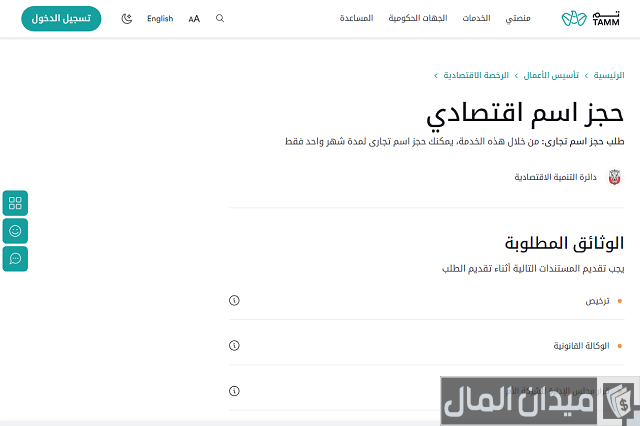The height and width of the screenshot is (426, 640).
Task: Click يجب تقديم المستندات التالية subtitle
Action: coord(533,268)
